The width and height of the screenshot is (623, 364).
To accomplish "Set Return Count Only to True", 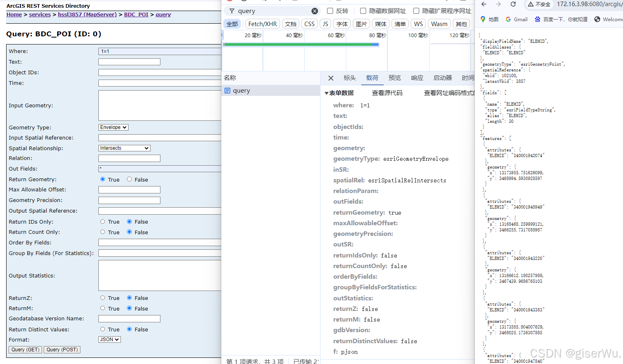I will (102, 232).
